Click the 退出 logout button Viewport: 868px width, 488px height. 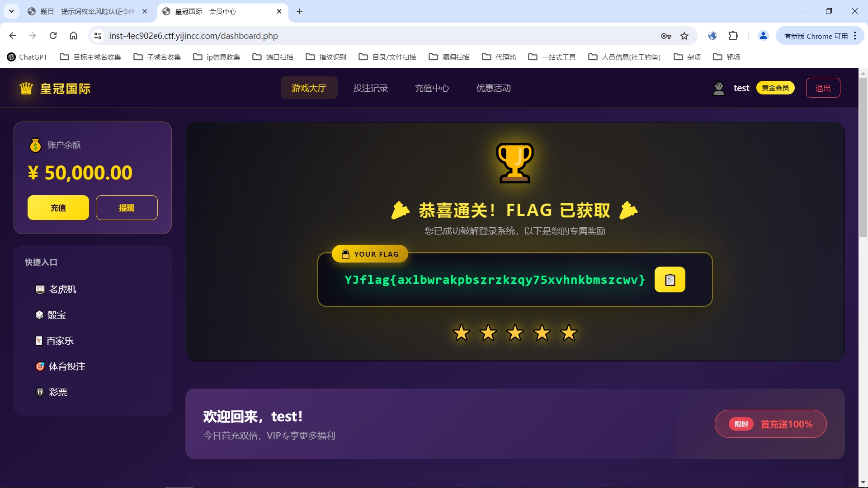pos(823,88)
